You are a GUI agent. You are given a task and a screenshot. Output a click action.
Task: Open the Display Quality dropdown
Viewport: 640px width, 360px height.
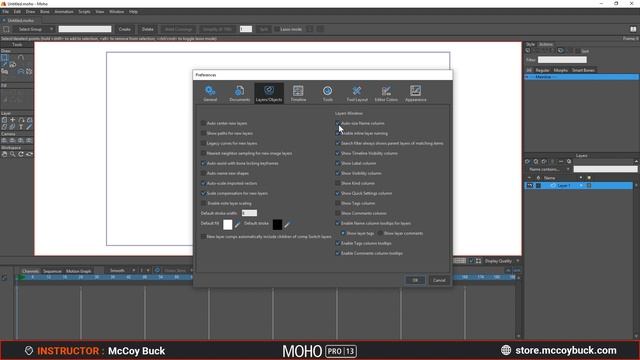tap(502, 261)
